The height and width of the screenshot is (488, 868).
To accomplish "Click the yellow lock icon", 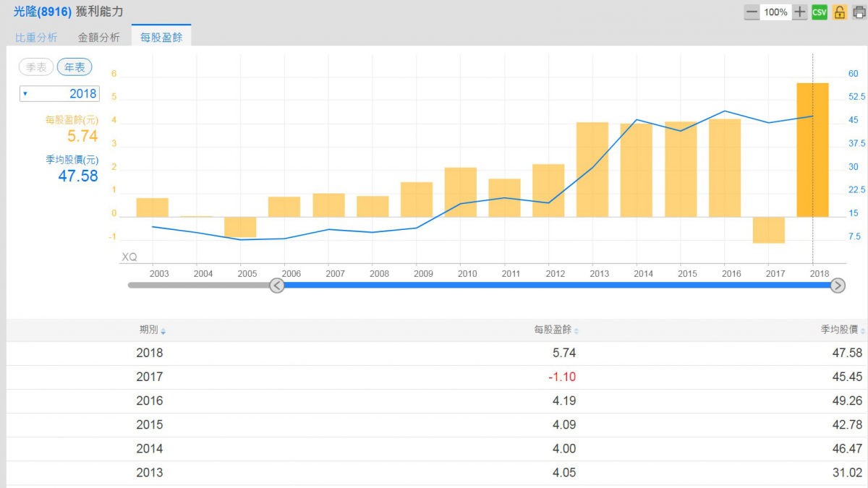I will tap(839, 12).
